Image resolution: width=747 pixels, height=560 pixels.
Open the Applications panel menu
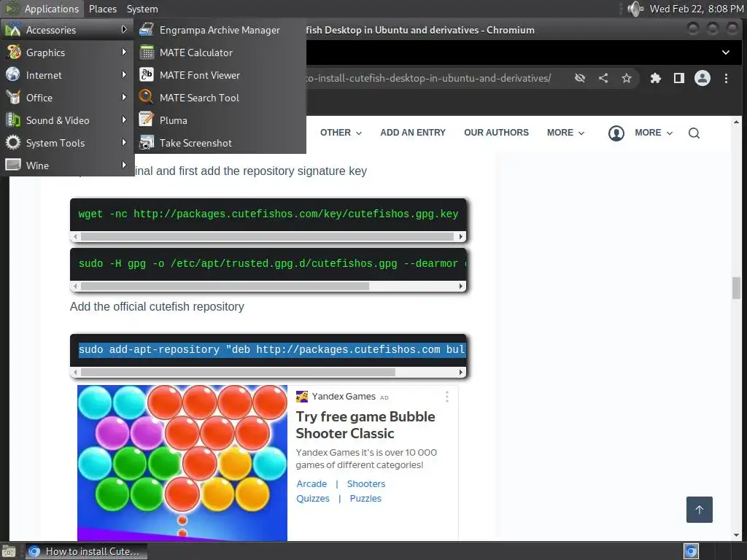(42, 9)
